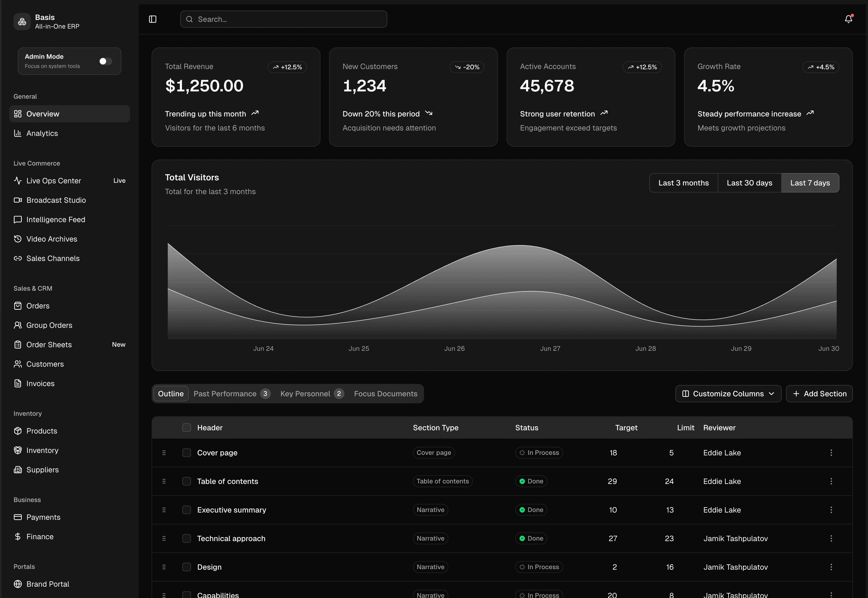Click the Overview grid icon
This screenshot has width=868, height=598.
[x=18, y=114]
